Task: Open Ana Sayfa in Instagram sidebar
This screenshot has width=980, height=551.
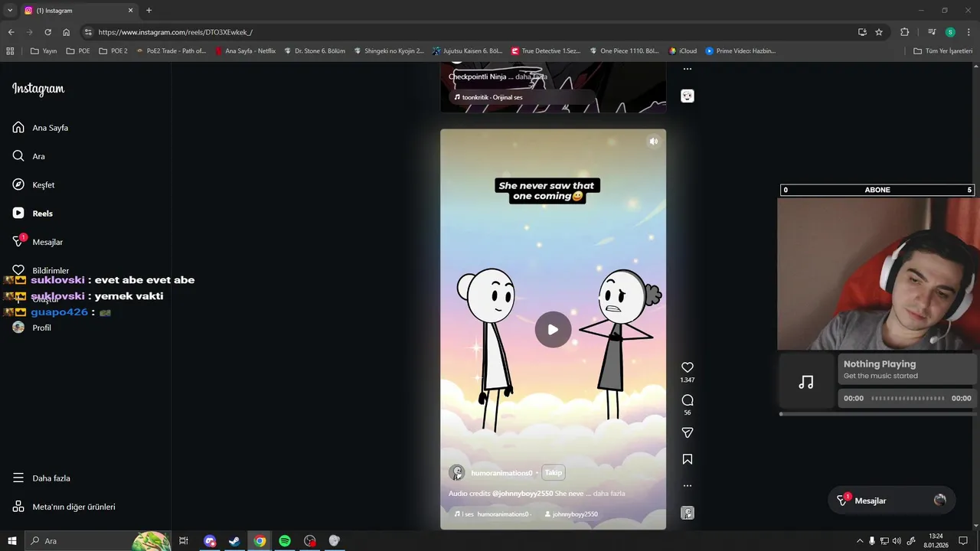Action: point(41,128)
